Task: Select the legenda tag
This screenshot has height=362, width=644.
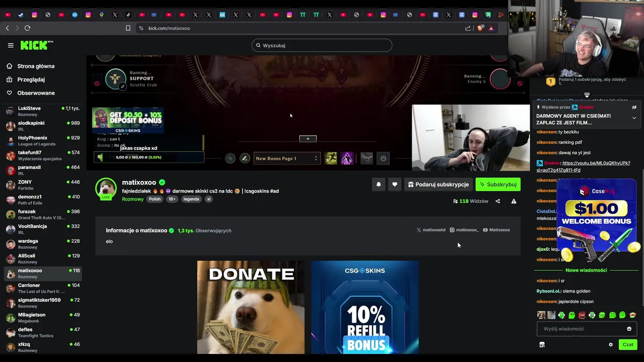Action: tap(191, 199)
